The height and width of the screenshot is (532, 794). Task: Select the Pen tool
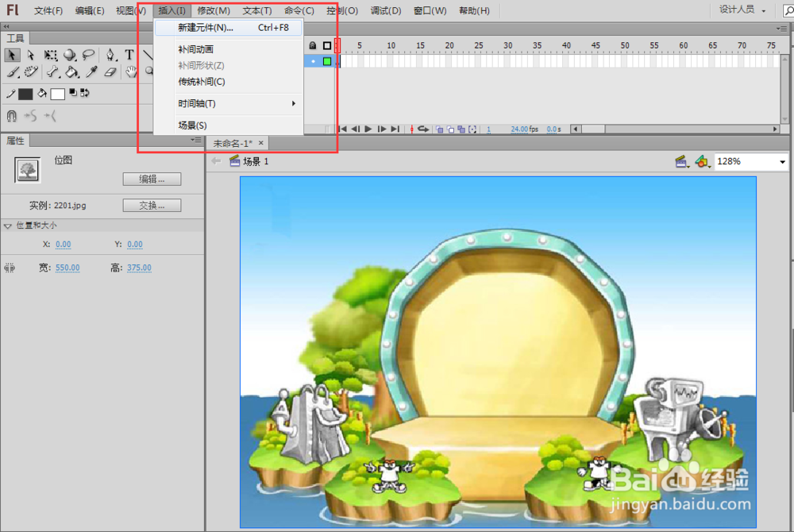[110, 55]
